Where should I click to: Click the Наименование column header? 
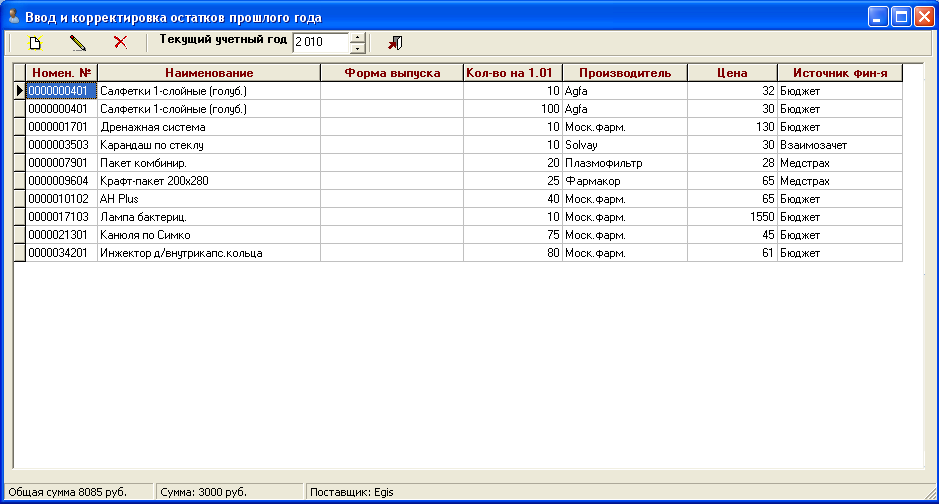pos(209,72)
